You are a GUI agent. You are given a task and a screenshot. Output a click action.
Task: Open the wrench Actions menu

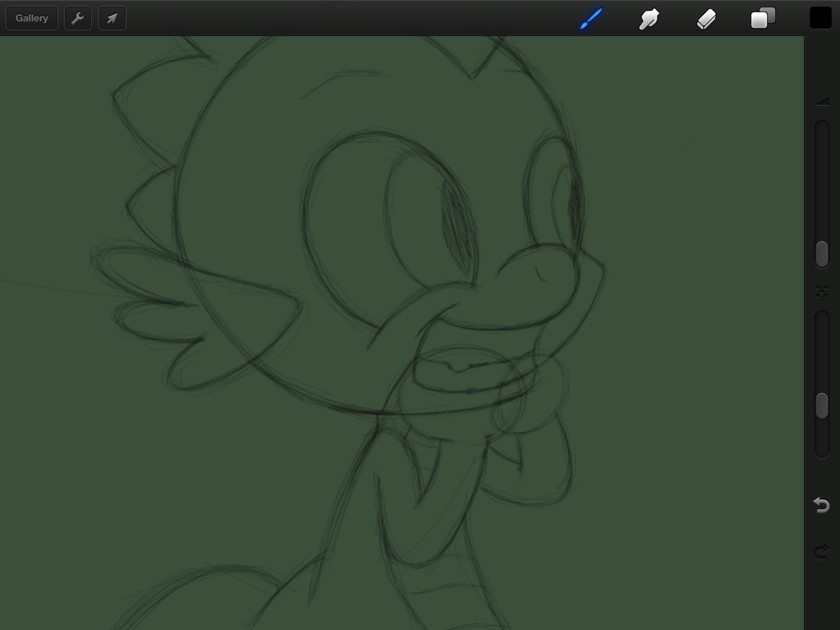click(x=78, y=18)
